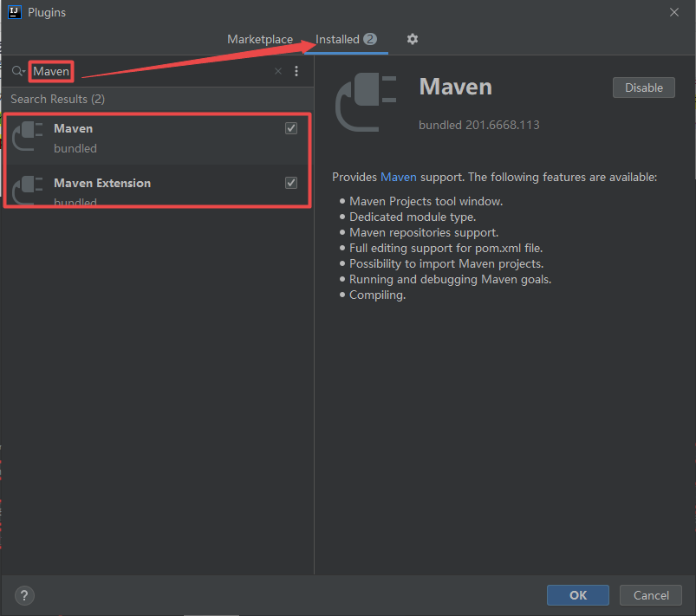Open help with the question mark button
This screenshot has height=616, width=696.
point(24,595)
